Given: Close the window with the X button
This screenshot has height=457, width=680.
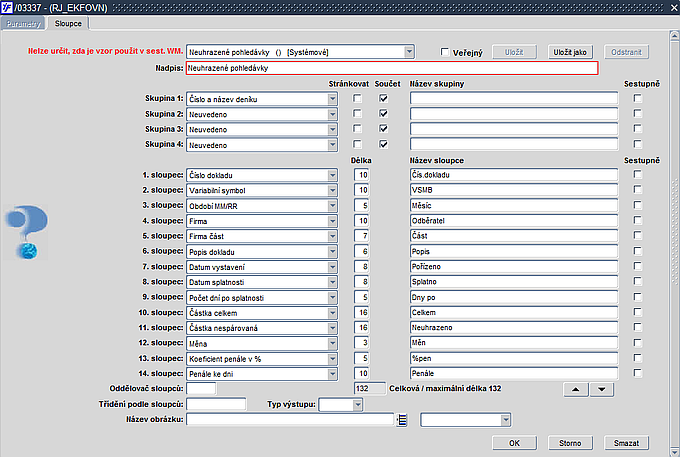Looking at the screenshot, I should (x=674, y=7).
